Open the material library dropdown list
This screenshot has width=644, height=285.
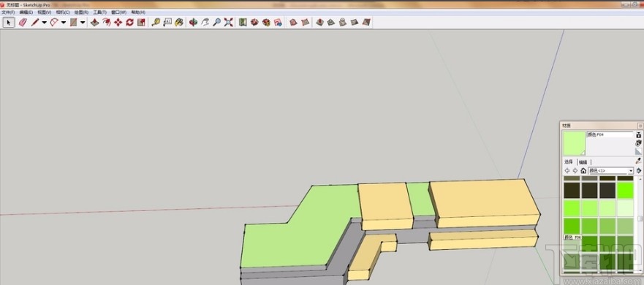612,171
